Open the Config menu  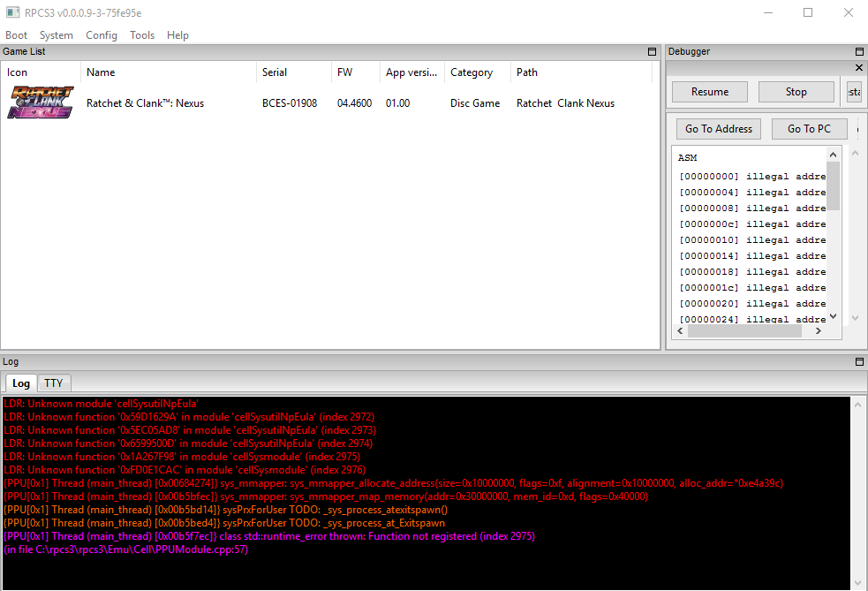[102, 35]
